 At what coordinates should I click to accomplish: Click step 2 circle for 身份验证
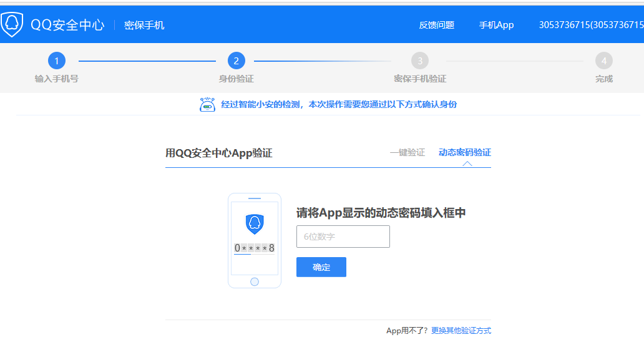point(236,61)
